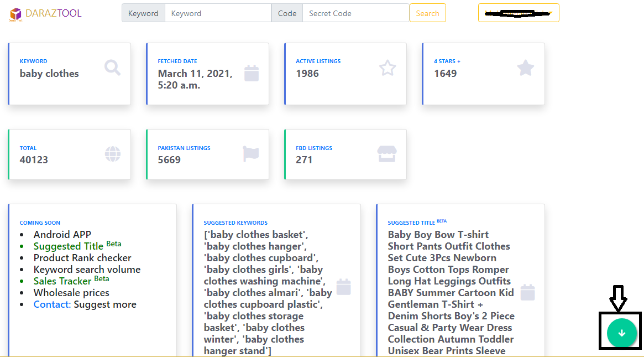Click the filled star icon on the 4 Stars+ card
The height and width of the screenshot is (357, 644).
point(525,67)
